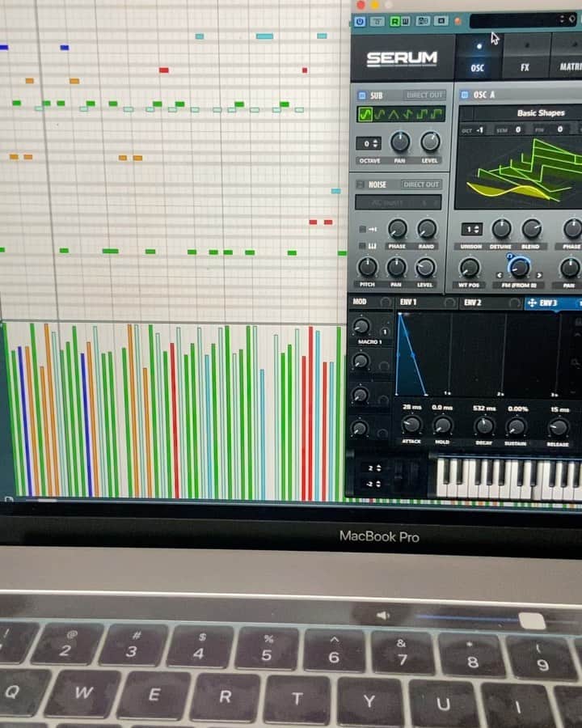This screenshot has height=728, width=582.
Task: Toggle the plugin power bypass button
Action: coord(361,21)
